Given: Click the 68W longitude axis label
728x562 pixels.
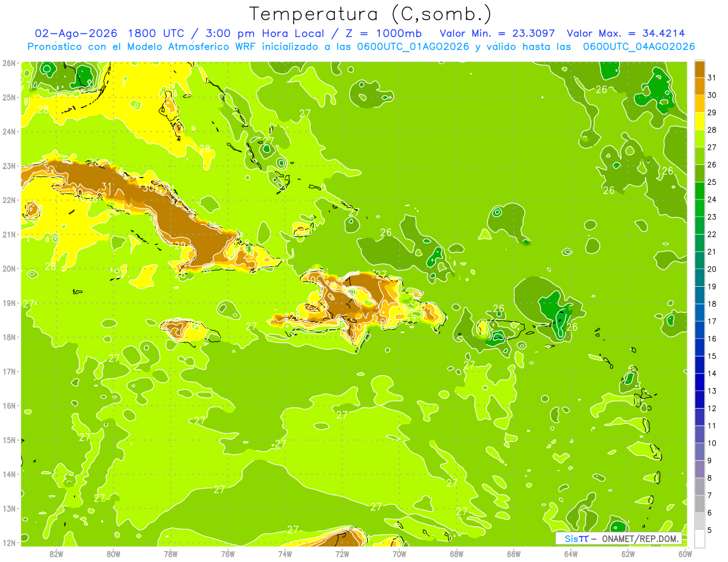Looking at the screenshot, I should pos(457,554).
